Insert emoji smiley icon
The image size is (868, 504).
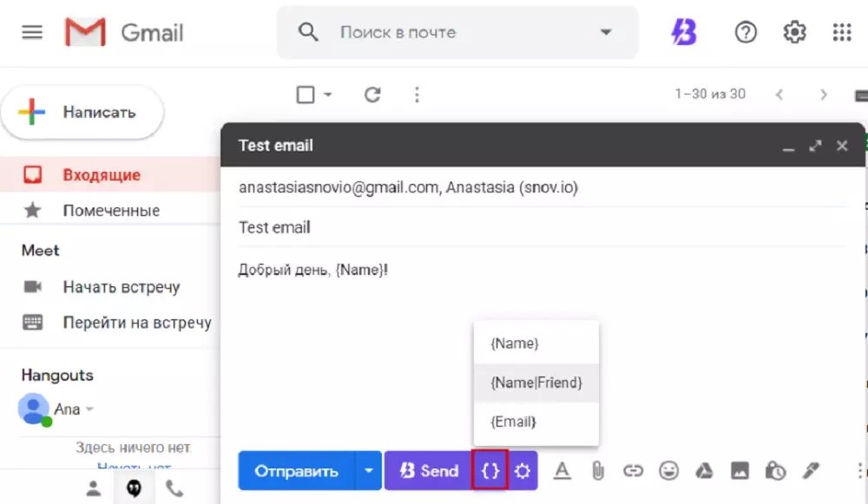[668, 471]
